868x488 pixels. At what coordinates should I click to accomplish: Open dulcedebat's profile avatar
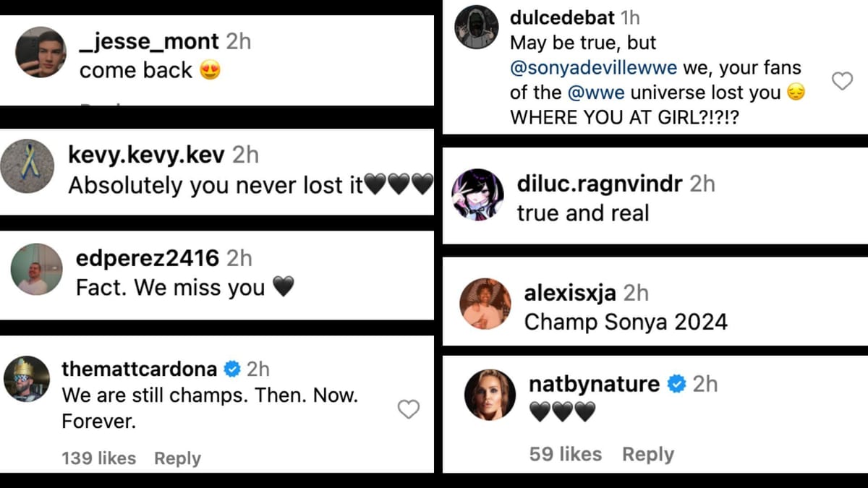coord(476,27)
